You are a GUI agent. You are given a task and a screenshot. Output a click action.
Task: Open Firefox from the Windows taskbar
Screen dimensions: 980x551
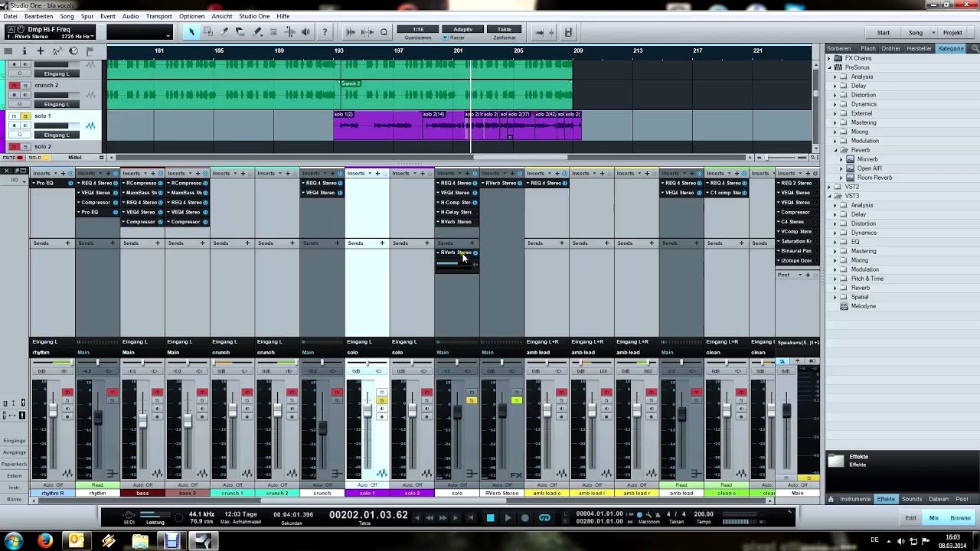45,541
